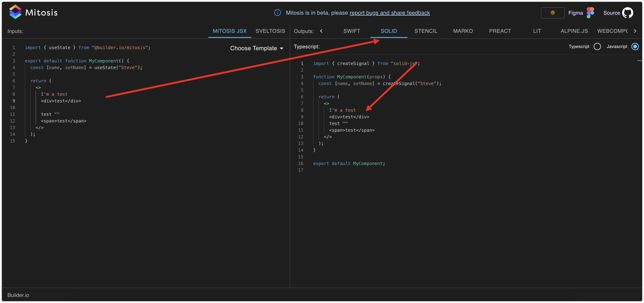The image size is (644, 303).
Task: Click the Builder.io link in the footer
Action: [x=18, y=295]
